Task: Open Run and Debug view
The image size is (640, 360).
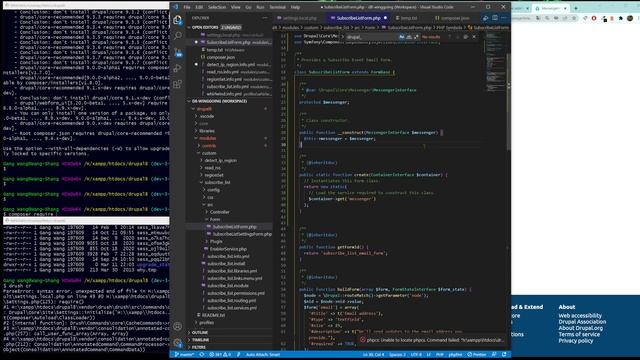Action: point(178,68)
